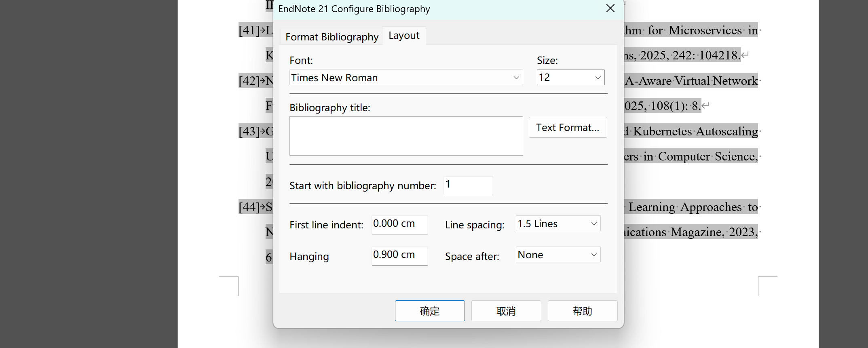The image size is (868, 348).
Task: Click the 'Hanging' label
Action: (309, 257)
